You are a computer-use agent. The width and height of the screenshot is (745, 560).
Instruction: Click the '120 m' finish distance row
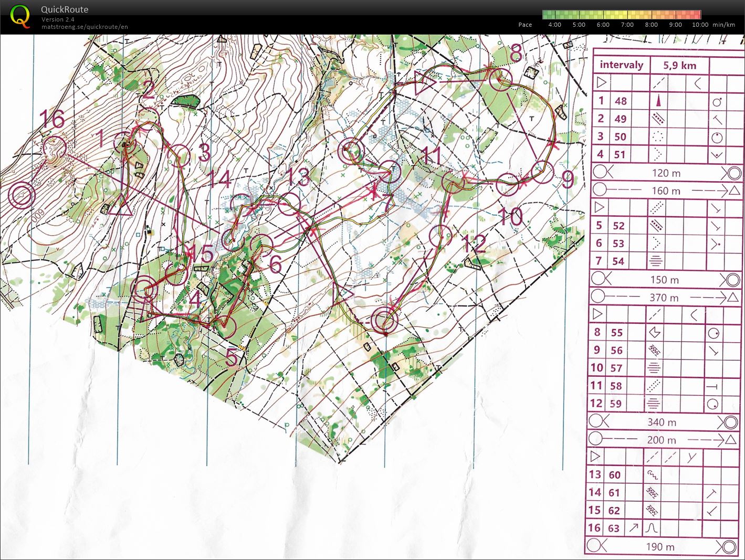pos(666,173)
